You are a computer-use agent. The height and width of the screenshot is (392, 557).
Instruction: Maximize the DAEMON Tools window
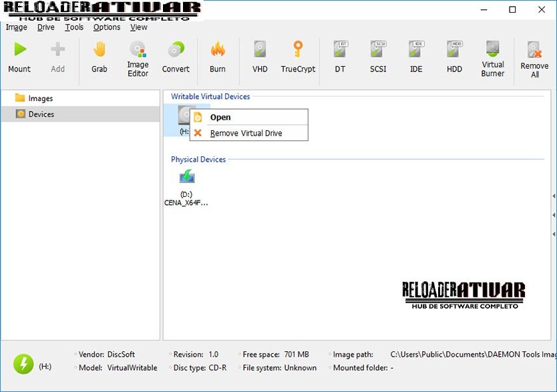(x=512, y=9)
